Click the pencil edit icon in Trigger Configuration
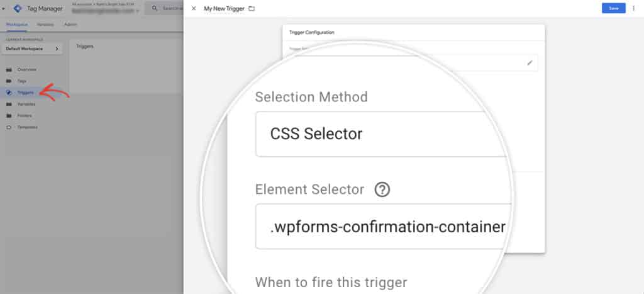The image size is (644, 294). pyautogui.click(x=530, y=63)
